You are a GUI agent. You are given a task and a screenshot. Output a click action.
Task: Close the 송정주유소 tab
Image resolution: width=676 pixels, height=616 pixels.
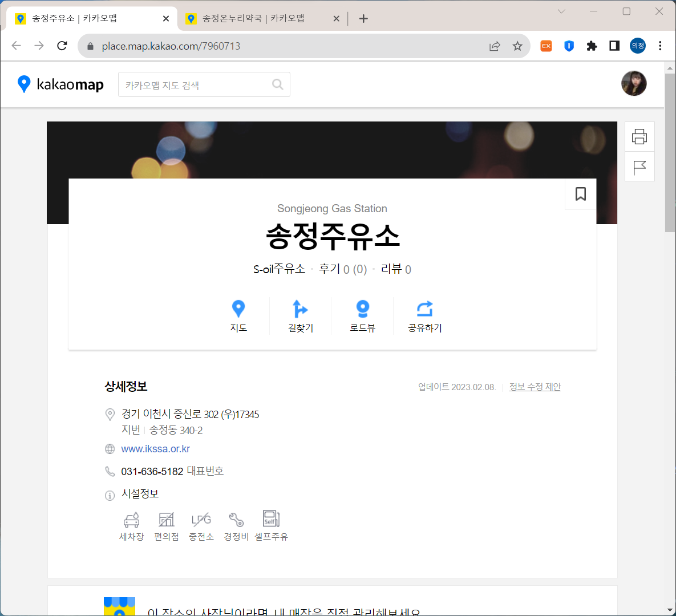(x=166, y=18)
